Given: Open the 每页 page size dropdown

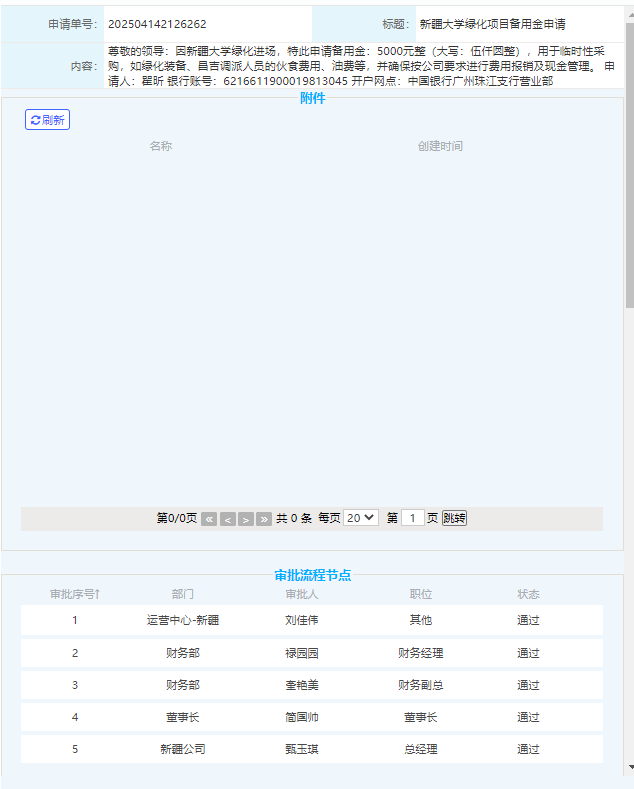Looking at the screenshot, I should (x=361, y=518).
